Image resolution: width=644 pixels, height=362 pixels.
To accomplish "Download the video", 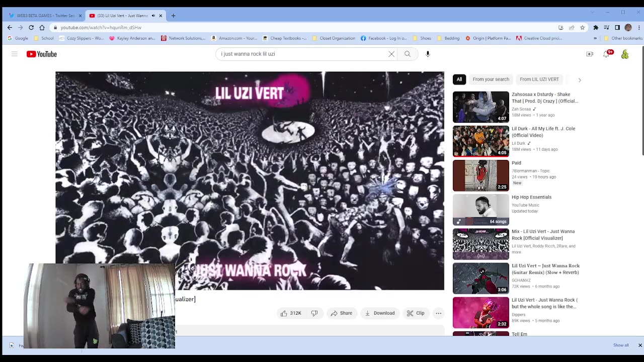I will (380, 313).
